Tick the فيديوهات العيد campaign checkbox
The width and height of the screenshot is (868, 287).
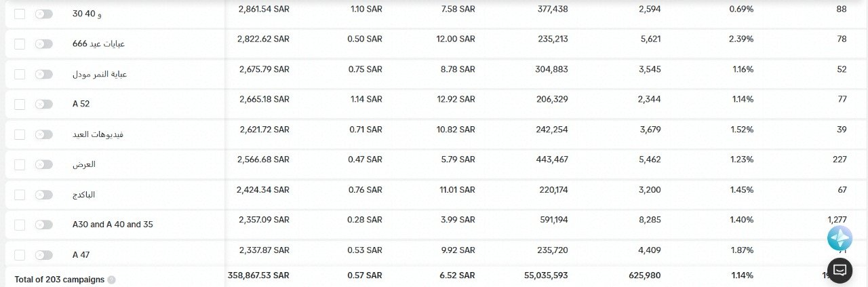coord(20,134)
